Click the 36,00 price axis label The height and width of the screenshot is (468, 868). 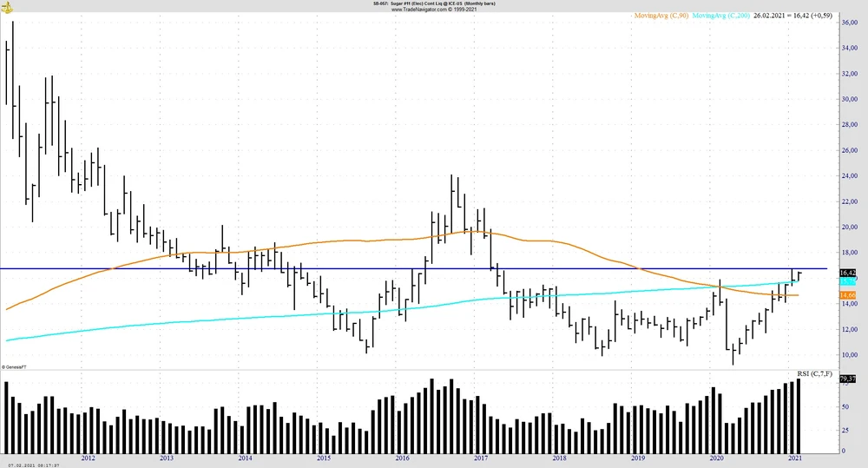click(850, 23)
